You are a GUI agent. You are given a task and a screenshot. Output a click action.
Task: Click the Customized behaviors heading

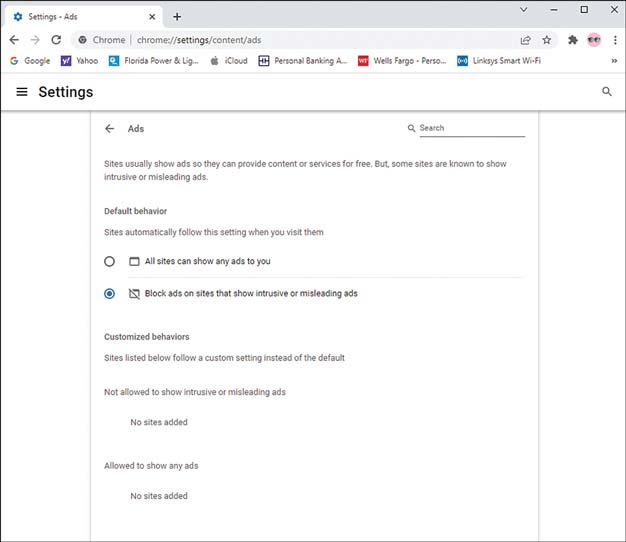[x=147, y=337]
